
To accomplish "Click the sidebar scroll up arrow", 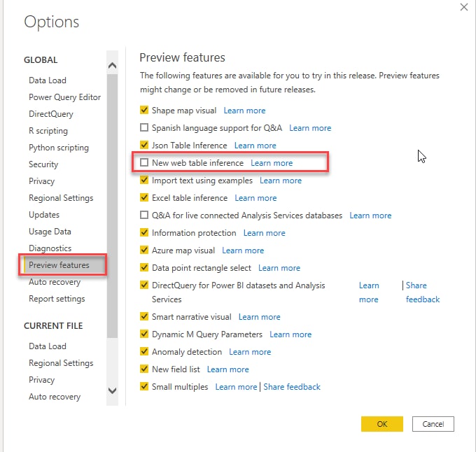I will [x=112, y=66].
